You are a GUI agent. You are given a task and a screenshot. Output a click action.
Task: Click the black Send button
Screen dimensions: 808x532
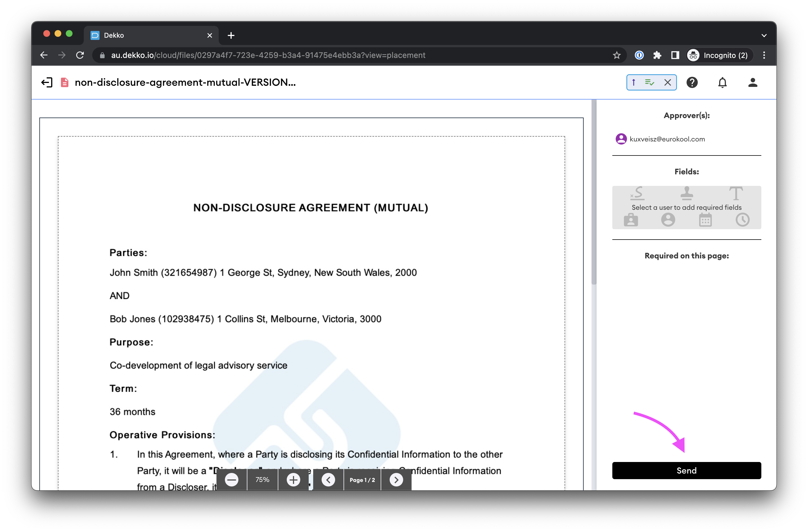687,470
